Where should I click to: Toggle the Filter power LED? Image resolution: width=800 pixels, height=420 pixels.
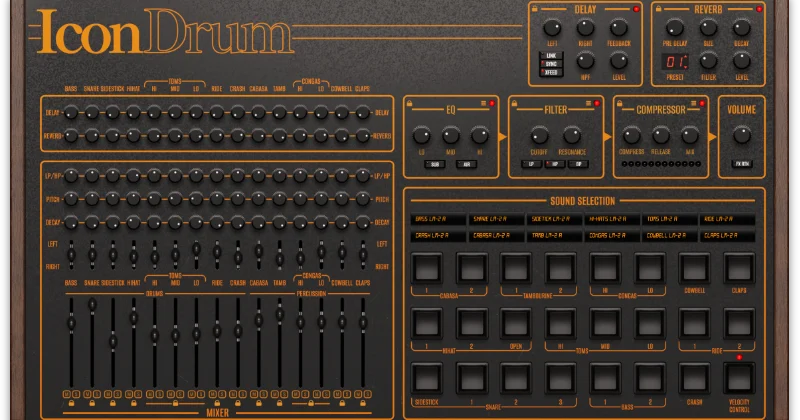coord(597,104)
